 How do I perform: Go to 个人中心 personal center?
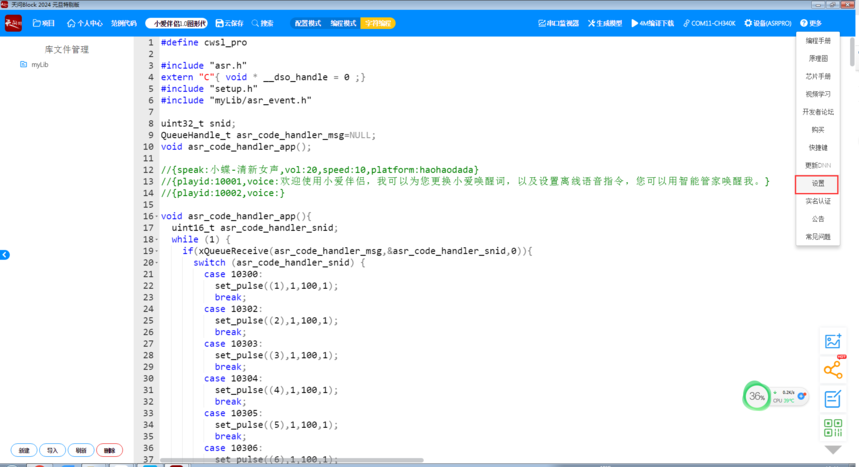84,24
